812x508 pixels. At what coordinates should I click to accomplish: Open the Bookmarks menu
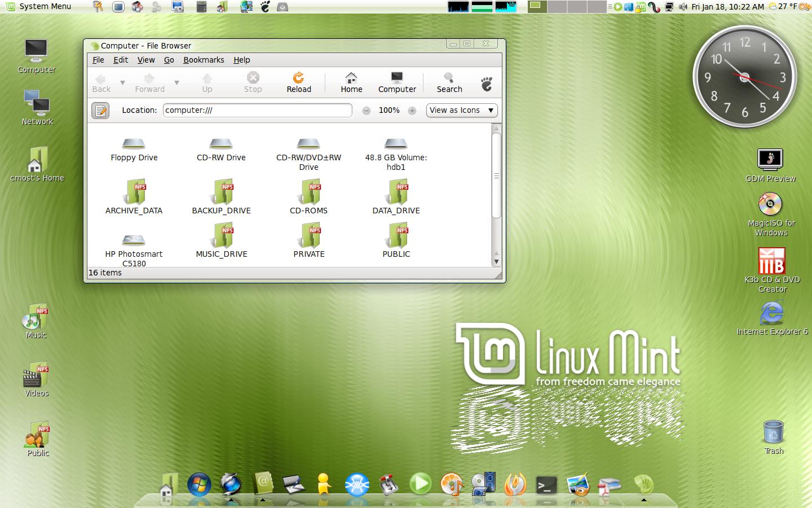tap(204, 60)
